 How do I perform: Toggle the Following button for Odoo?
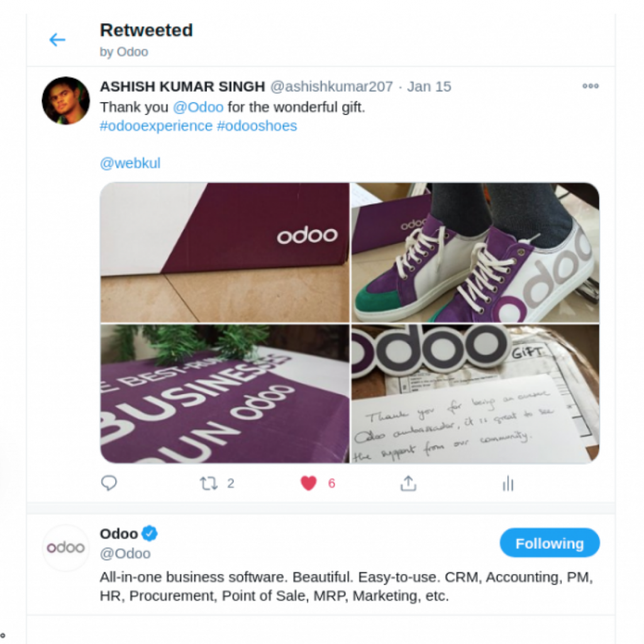click(x=549, y=543)
